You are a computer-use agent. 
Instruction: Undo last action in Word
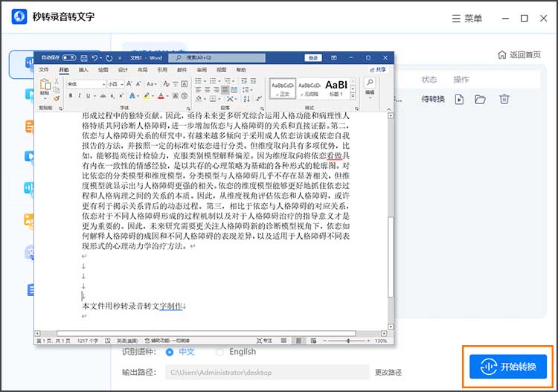click(x=94, y=57)
